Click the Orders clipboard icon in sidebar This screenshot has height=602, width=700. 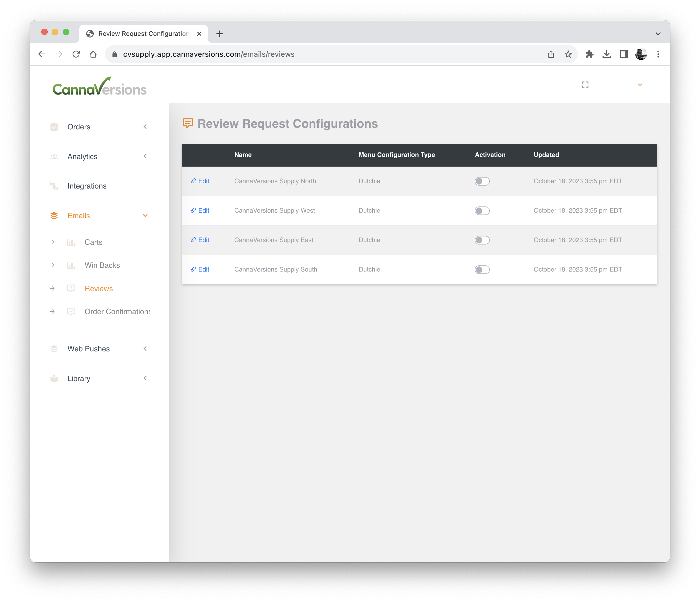tap(54, 127)
